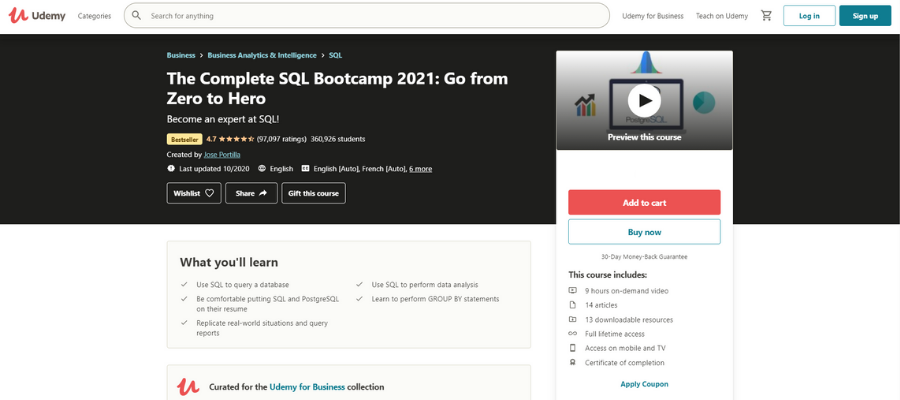Click checkmark beside 'Be comfortable putting SQL'
Screen dimensions: 900x400
(x=184, y=298)
